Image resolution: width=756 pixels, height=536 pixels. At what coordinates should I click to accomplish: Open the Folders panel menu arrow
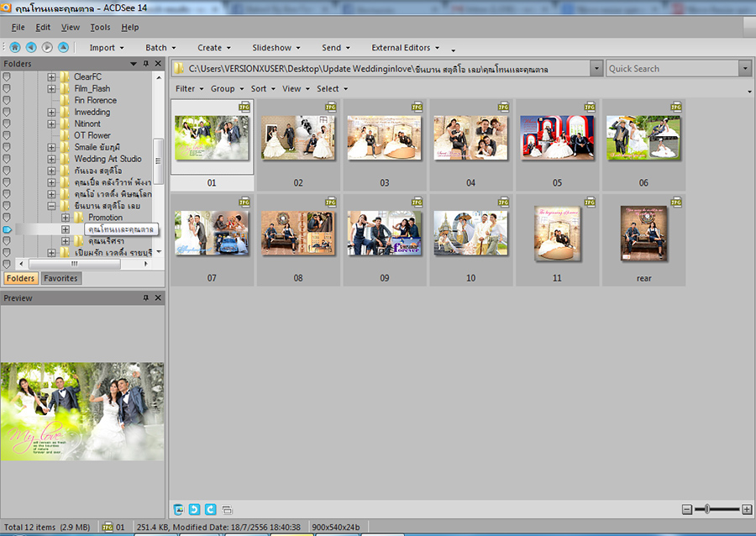pos(133,64)
